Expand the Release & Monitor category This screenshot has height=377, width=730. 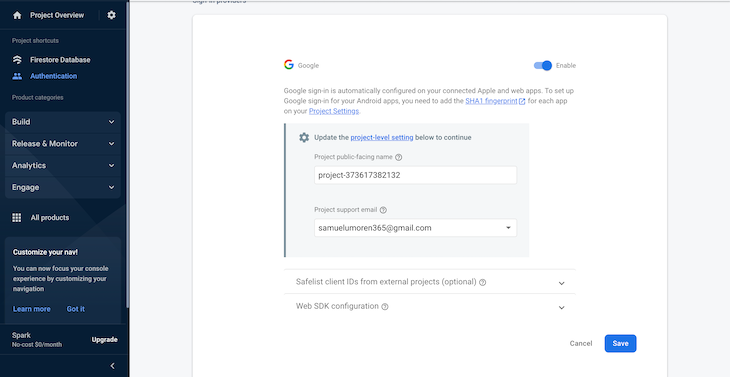pos(63,144)
